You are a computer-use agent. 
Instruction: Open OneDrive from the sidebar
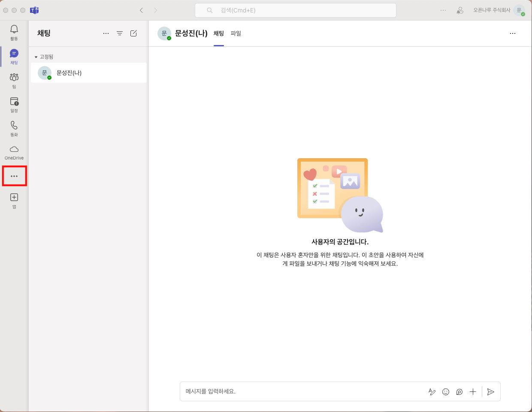pyautogui.click(x=14, y=152)
